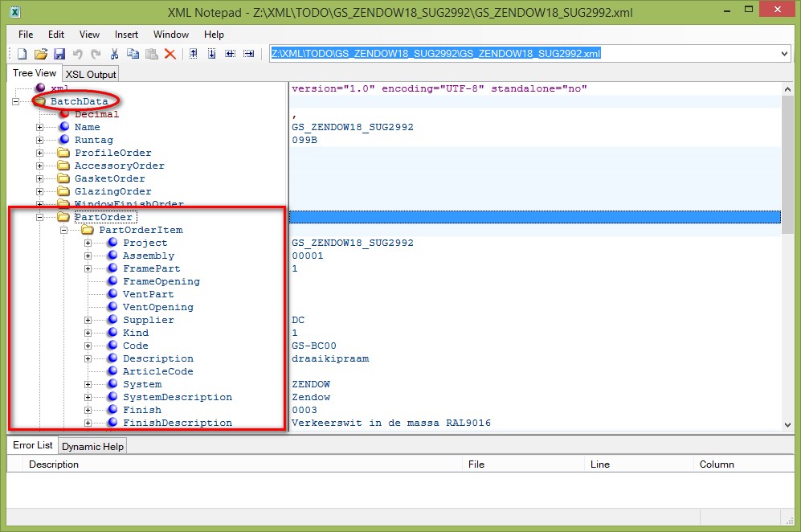Collapse the PartOrder folder

[40, 217]
